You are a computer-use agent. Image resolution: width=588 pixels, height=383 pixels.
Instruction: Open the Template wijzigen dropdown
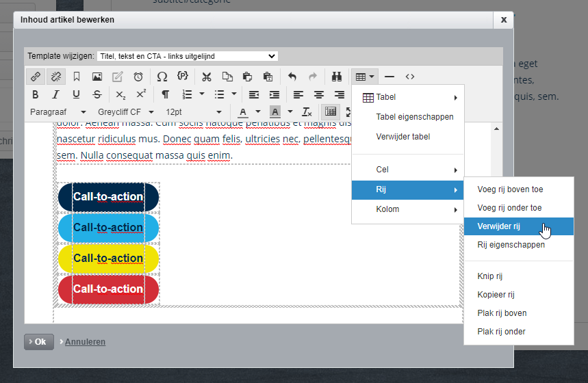pyautogui.click(x=187, y=56)
